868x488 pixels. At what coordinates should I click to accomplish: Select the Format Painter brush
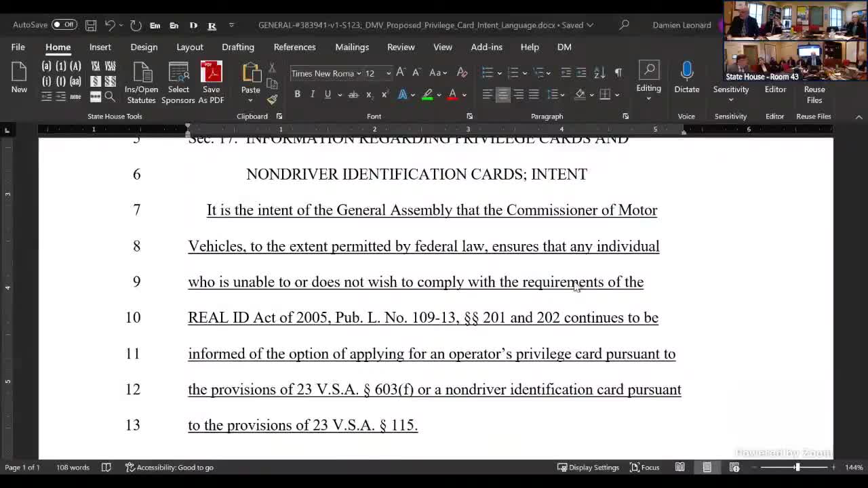[x=272, y=100]
